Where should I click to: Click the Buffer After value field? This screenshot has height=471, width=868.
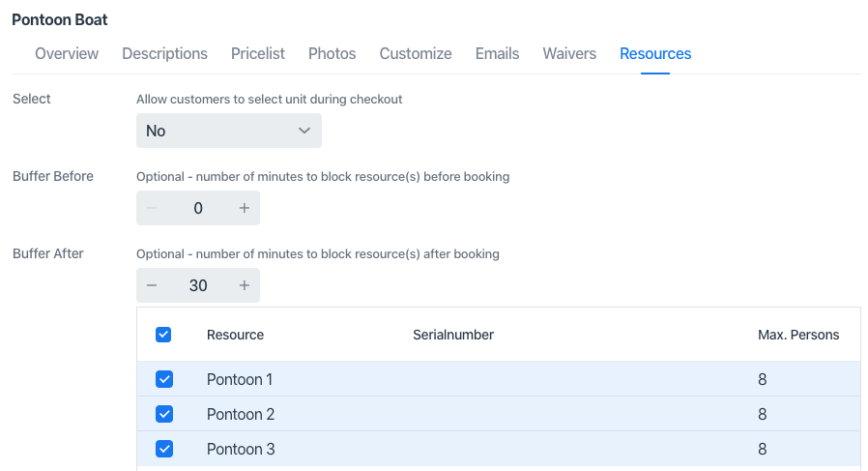(198, 285)
